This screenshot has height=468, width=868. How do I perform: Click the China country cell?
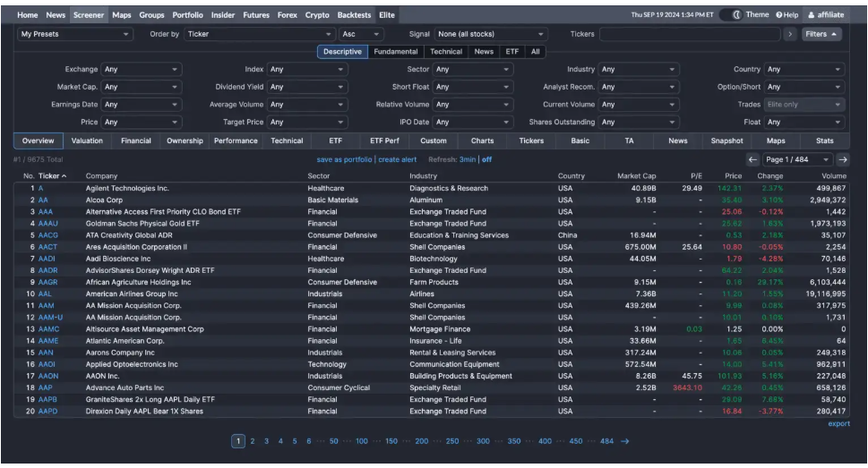pos(567,235)
